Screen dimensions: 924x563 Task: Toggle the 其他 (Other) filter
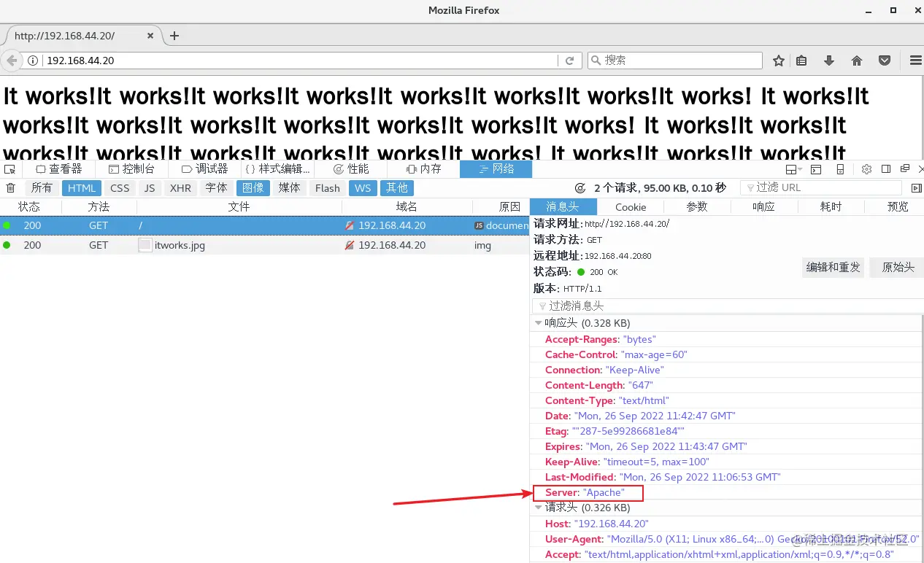[397, 188]
